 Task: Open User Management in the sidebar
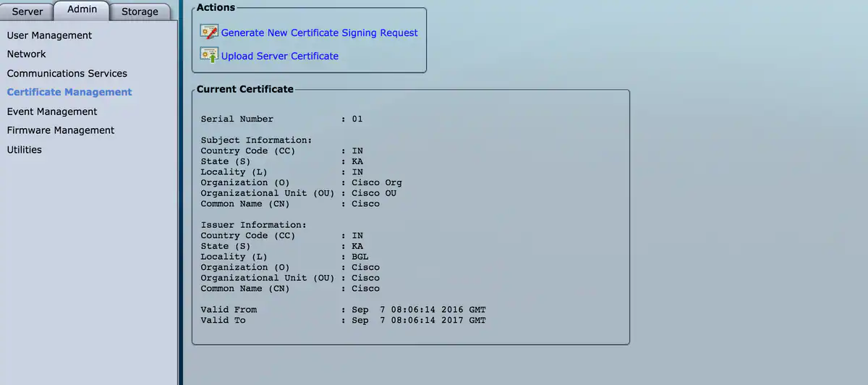click(49, 35)
